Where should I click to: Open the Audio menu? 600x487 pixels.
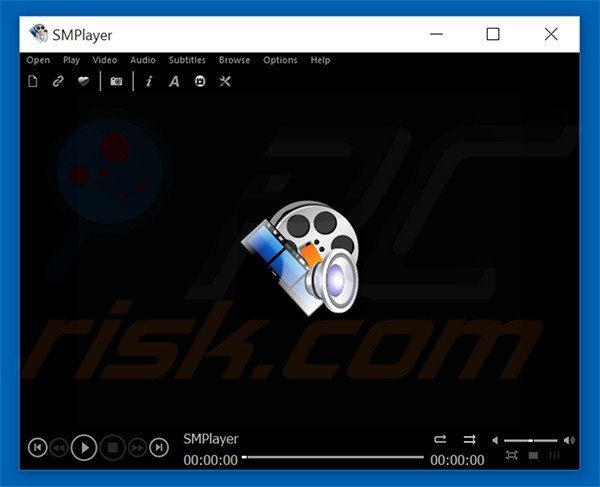pos(143,60)
